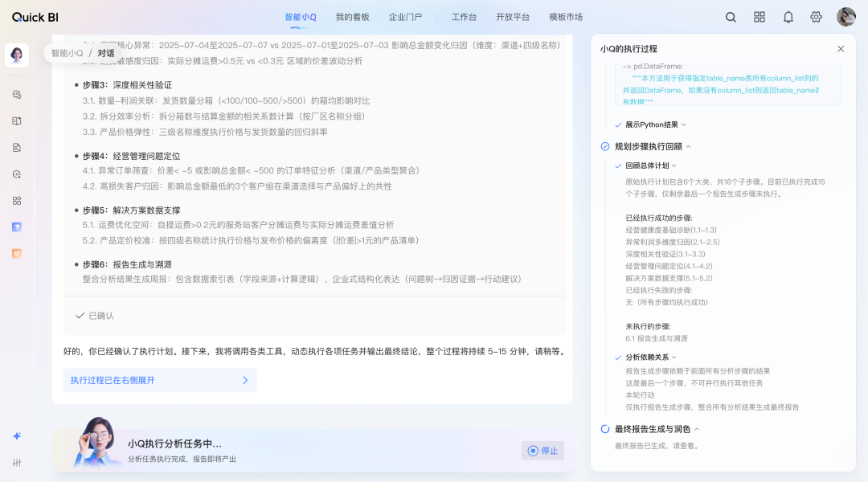Screen dimensions: 868x482
Task: Click the sparkle assistant icon near bottom left
Action: click(x=16, y=437)
